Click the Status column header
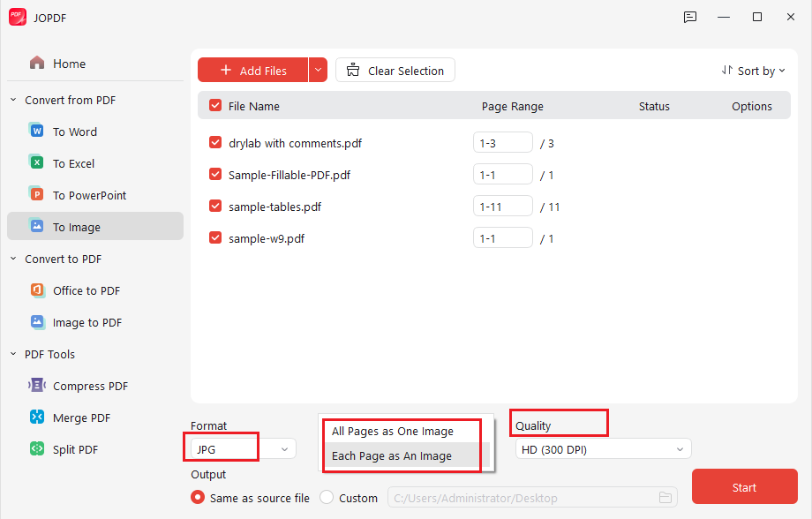 654,106
